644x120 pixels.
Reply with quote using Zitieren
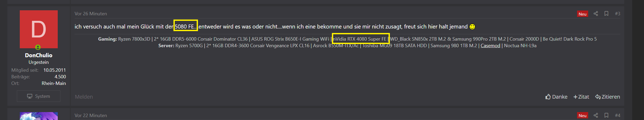pyautogui.click(x=608, y=97)
